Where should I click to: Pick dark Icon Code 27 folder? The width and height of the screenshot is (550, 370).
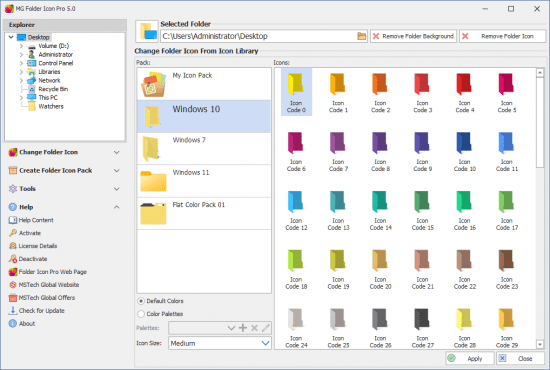(422, 327)
